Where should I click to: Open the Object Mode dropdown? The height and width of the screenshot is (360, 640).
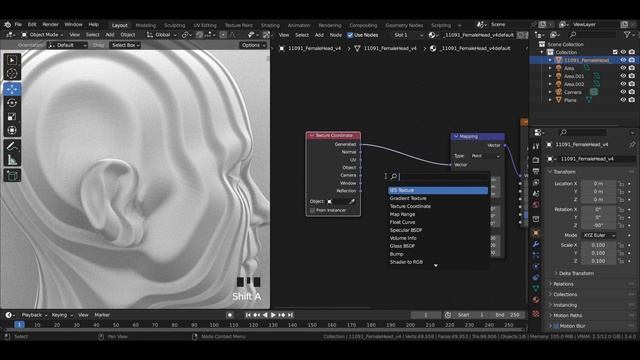42,35
